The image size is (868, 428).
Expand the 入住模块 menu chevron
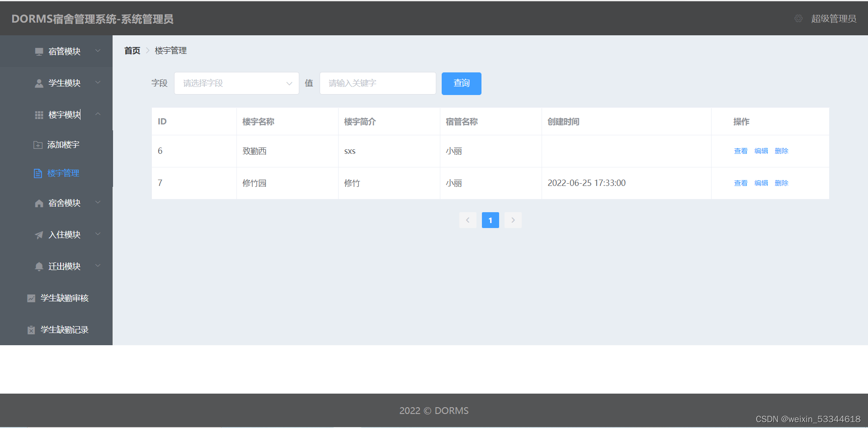[98, 234]
